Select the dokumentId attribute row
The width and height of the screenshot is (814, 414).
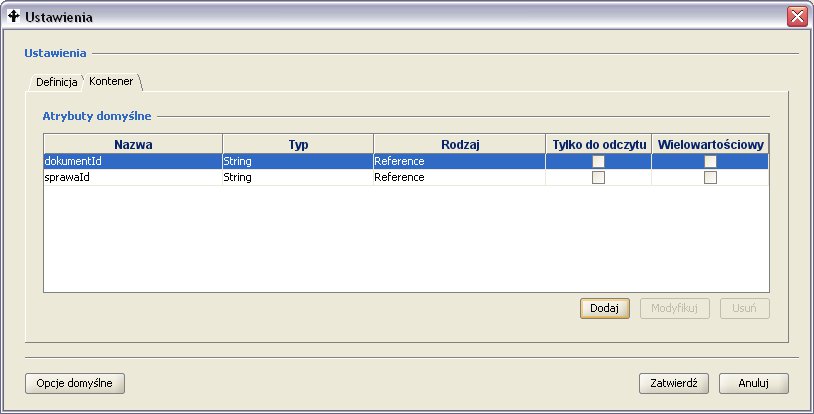coord(132,161)
